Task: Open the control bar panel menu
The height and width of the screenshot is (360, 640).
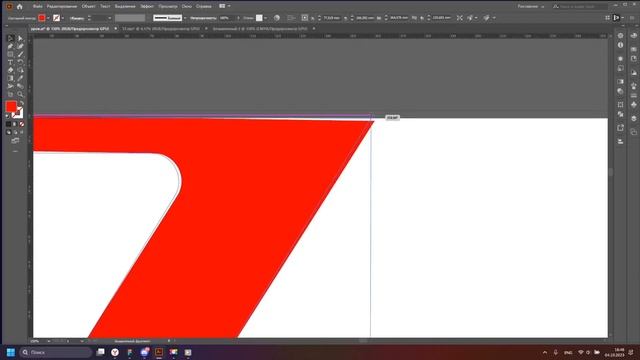Action: tap(632, 18)
